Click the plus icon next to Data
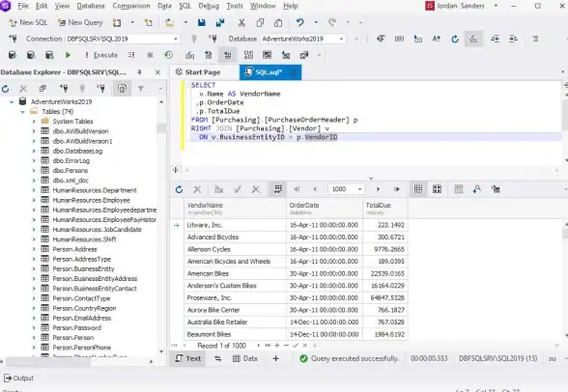The width and height of the screenshot is (568, 392). 275,358
